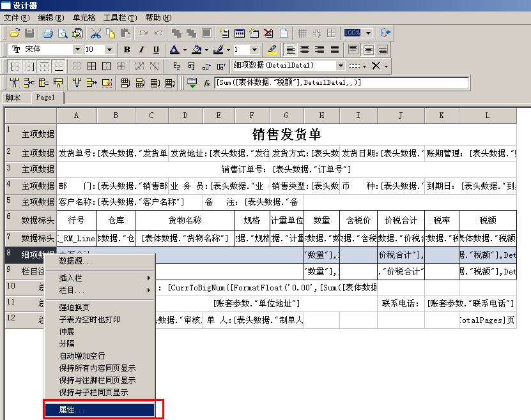Set justified text alignment
The height and width of the screenshot is (420, 531).
click(x=335, y=50)
